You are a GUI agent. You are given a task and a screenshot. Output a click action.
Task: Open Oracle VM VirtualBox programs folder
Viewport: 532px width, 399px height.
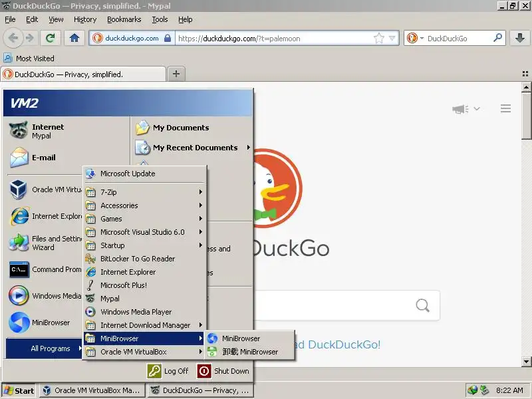coord(145,352)
